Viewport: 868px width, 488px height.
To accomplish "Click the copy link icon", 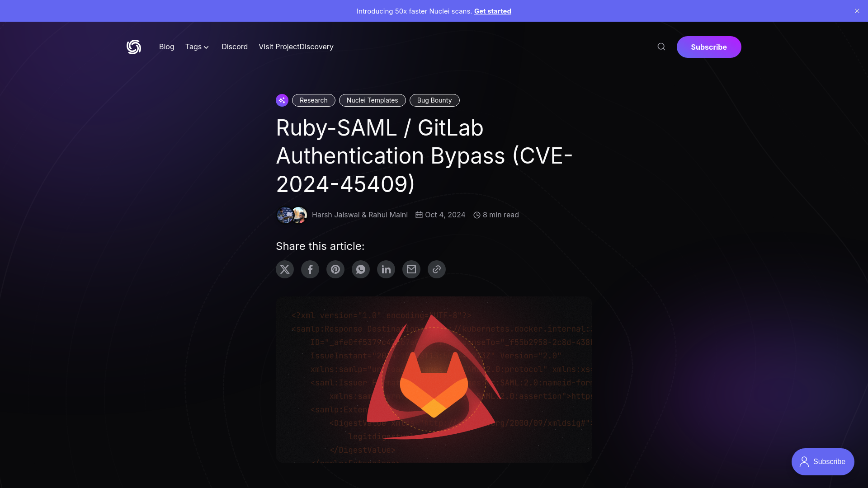I will point(436,269).
